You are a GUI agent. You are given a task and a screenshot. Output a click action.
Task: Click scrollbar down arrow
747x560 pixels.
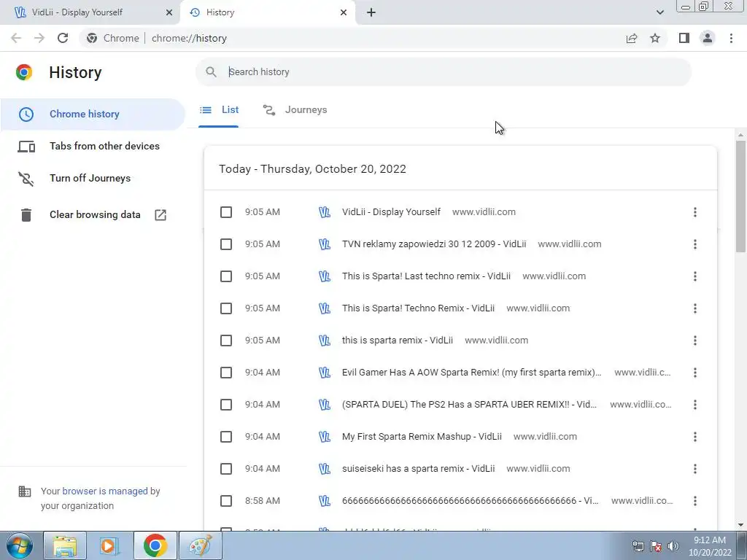coord(740,525)
